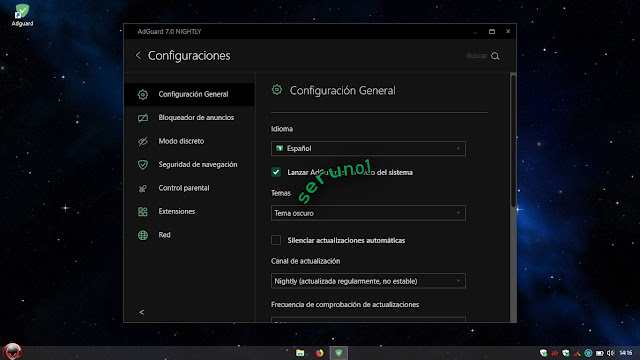Screen dimensions: 640x360
Task: Click the Extensiones puzzle icon
Action: point(142,211)
